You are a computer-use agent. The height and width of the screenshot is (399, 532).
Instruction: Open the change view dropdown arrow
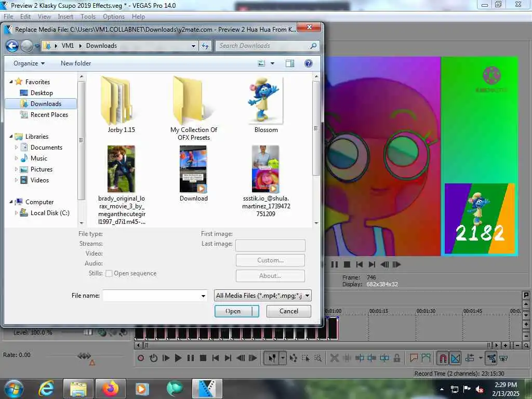[x=272, y=63]
